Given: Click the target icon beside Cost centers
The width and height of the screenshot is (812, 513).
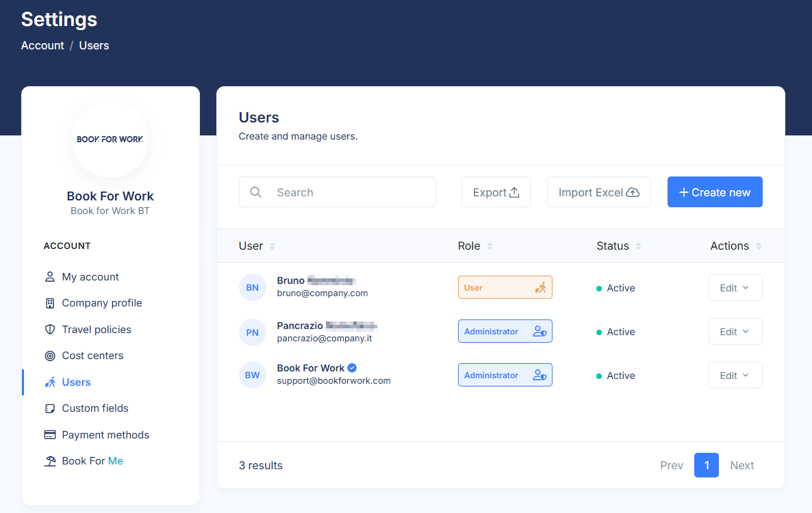Looking at the screenshot, I should tap(49, 356).
